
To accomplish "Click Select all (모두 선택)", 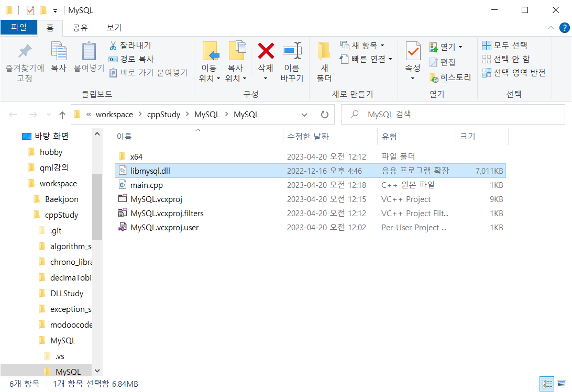I will click(504, 46).
